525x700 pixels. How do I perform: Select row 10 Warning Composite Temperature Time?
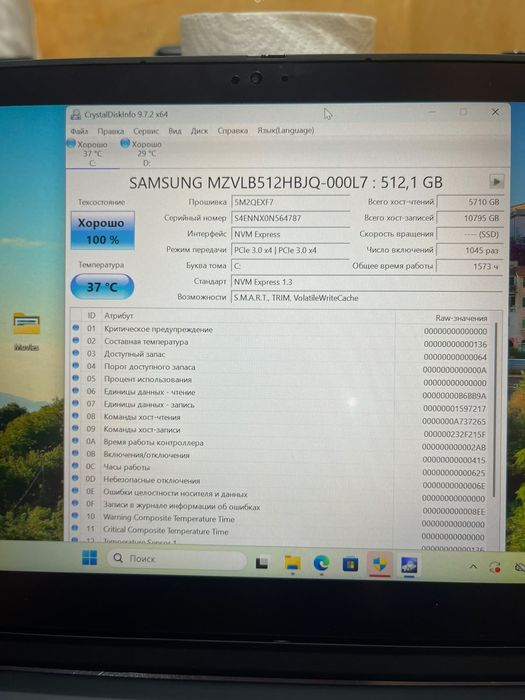(281, 520)
